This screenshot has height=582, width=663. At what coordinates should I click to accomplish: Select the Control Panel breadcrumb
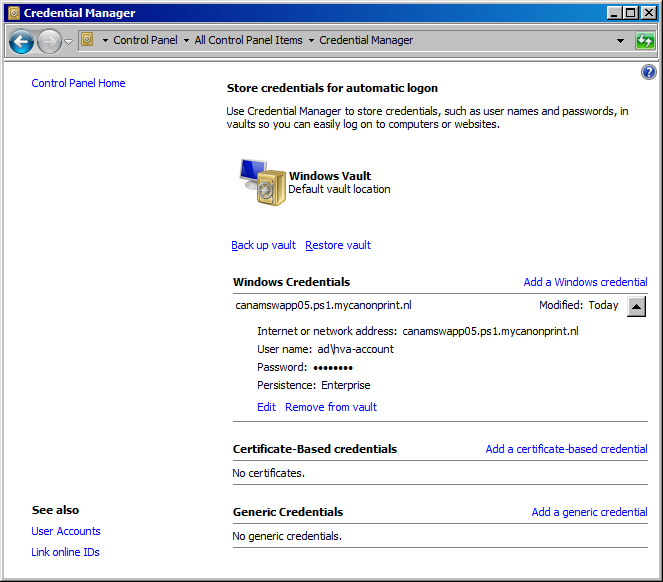click(x=145, y=41)
